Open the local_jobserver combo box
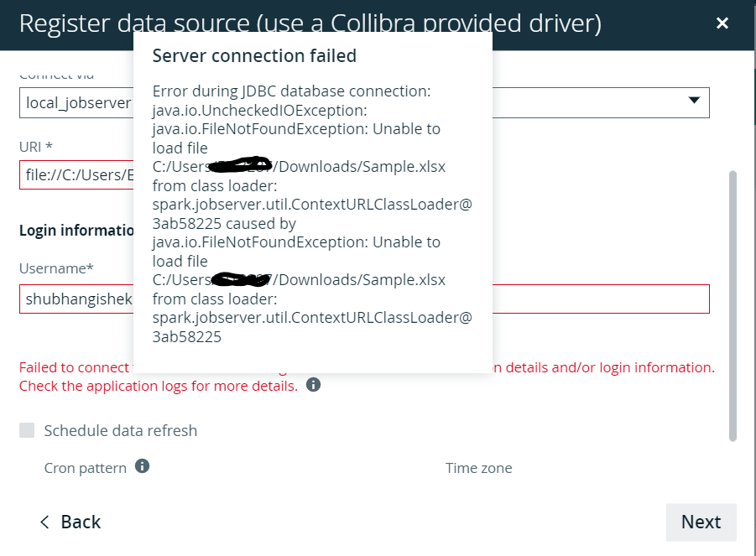The width and height of the screenshot is (756, 556). click(364, 102)
